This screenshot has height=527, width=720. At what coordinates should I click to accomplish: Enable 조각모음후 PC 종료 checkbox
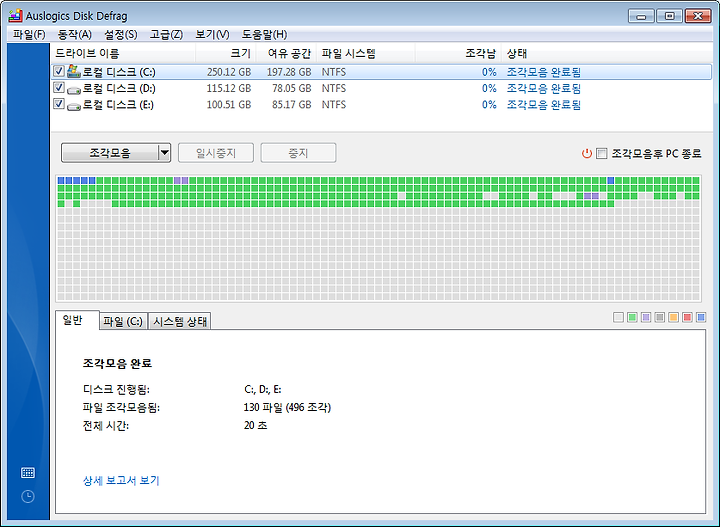coord(602,153)
